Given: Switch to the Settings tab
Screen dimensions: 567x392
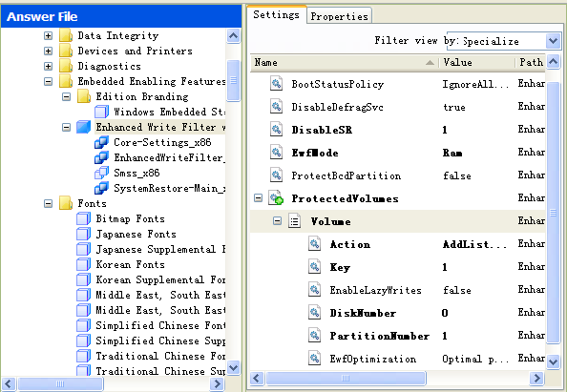Looking at the screenshot, I should (276, 15).
